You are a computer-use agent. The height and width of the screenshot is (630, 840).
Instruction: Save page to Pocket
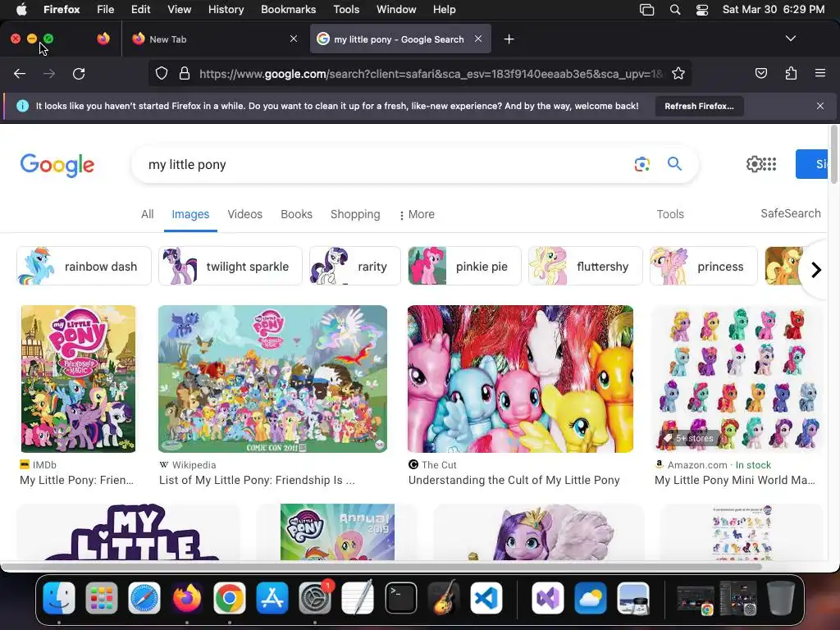click(x=760, y=73)
